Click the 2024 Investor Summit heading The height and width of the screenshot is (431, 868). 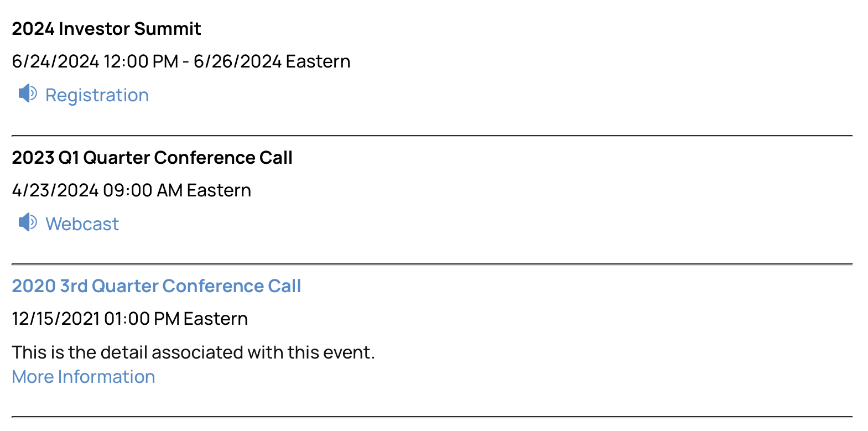click(106, 29)
